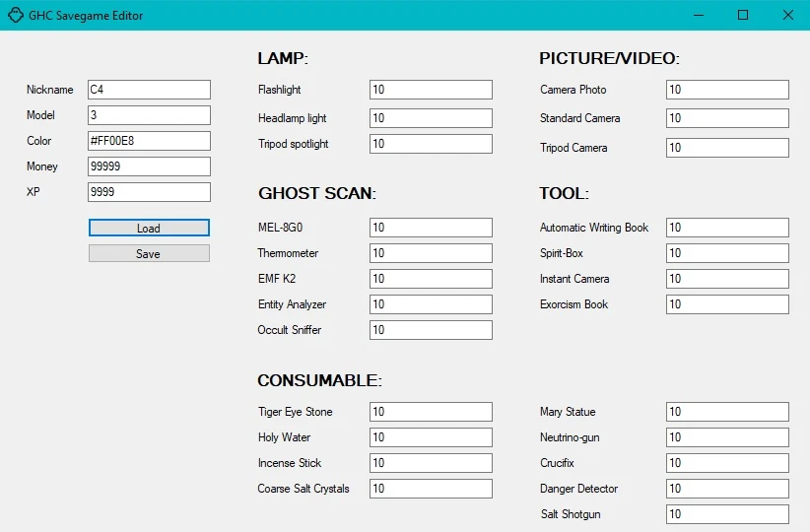Focus the XP input field
The image size is (810, 532).
point(149,192)
